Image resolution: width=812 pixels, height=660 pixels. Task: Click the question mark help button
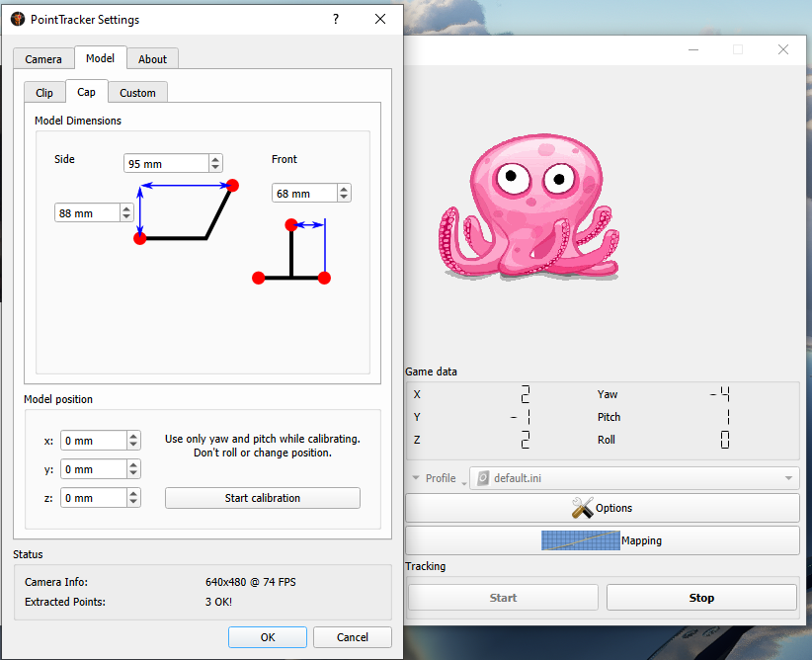click(x=336, y=19)
